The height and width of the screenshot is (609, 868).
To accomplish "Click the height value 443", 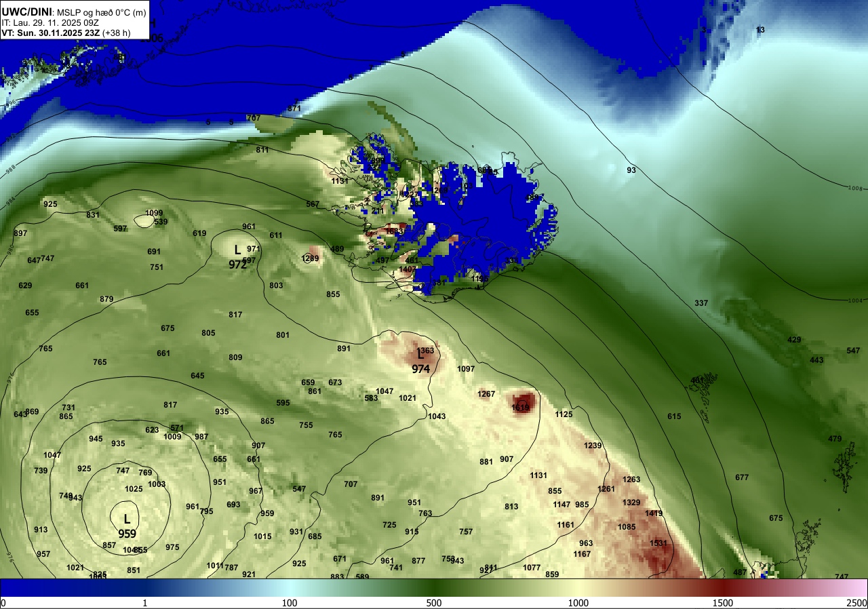I will 816,360.
